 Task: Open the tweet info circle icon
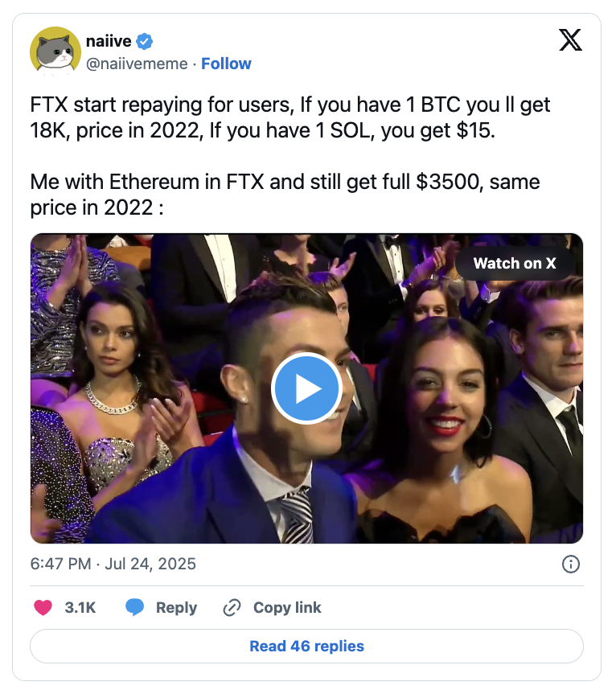point(571,564)
